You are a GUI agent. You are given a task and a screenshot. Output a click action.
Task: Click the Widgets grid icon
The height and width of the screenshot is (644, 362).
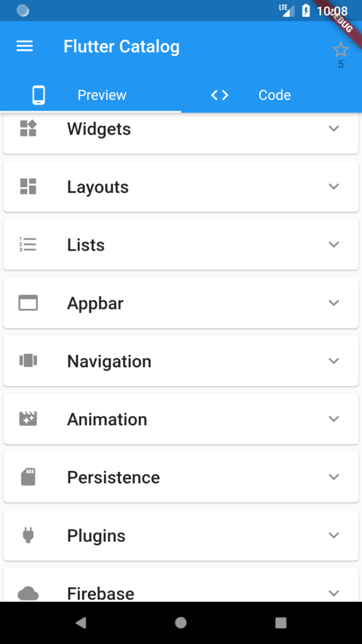28,128
